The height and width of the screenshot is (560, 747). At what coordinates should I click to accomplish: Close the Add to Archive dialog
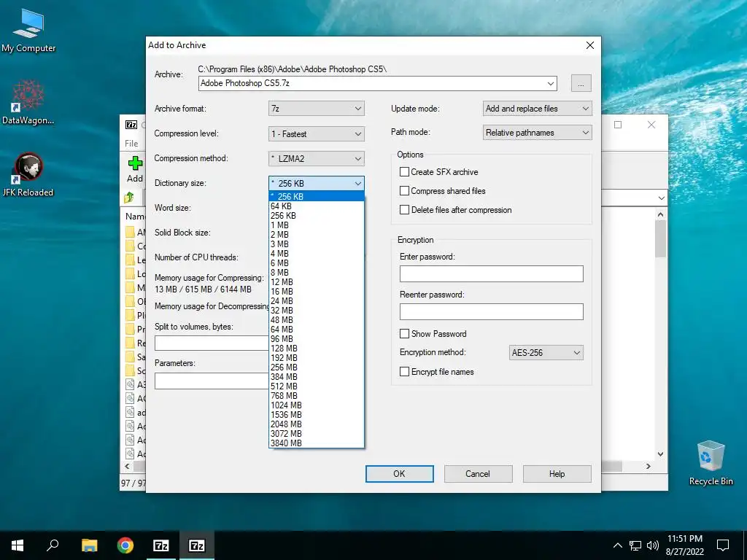pos(589,45)
